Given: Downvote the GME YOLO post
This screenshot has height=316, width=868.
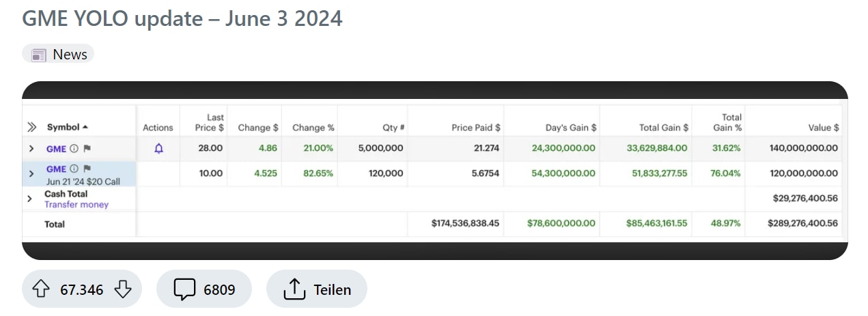Looking at the screenshot, I should pos(122,289).
